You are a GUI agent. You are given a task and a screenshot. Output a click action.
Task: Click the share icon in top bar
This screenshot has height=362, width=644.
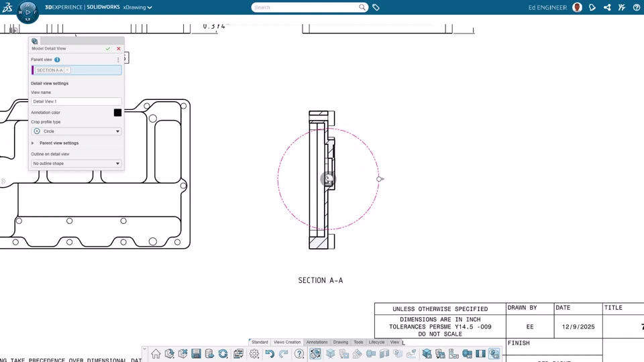click(x=607, y=7)
